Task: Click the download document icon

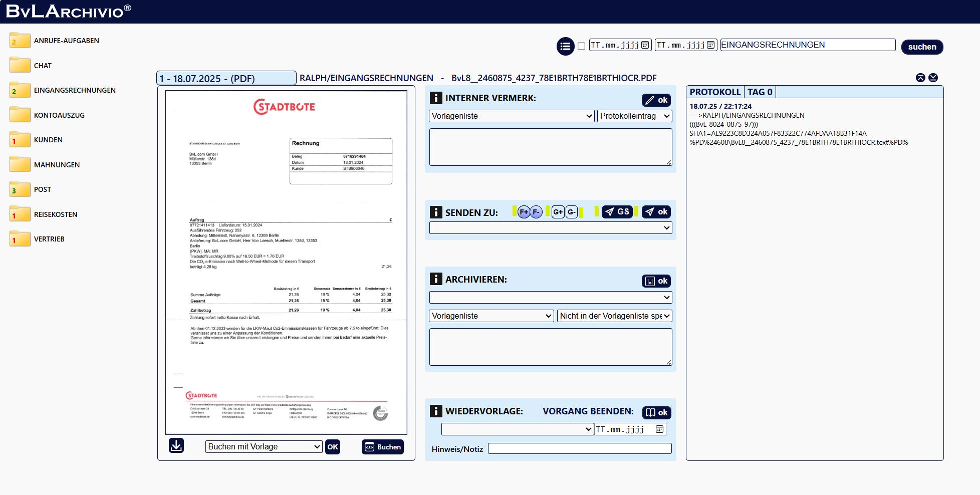Action: (176, 445)
